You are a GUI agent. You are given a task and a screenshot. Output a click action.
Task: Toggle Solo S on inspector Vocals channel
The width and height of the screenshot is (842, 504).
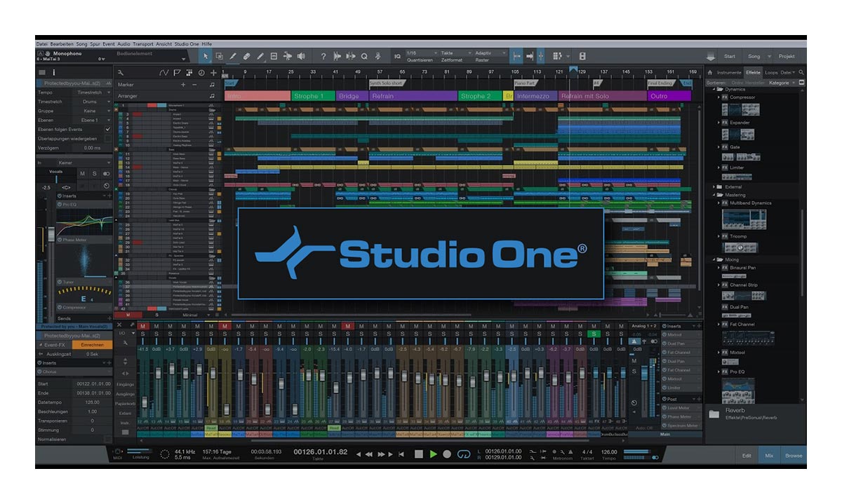click(x=94, y=173)
